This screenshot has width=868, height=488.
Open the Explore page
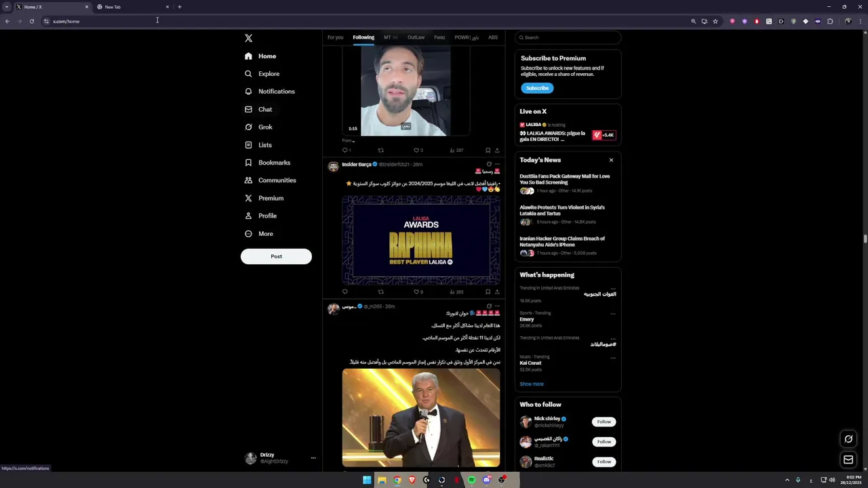click(x=262, y=74)
